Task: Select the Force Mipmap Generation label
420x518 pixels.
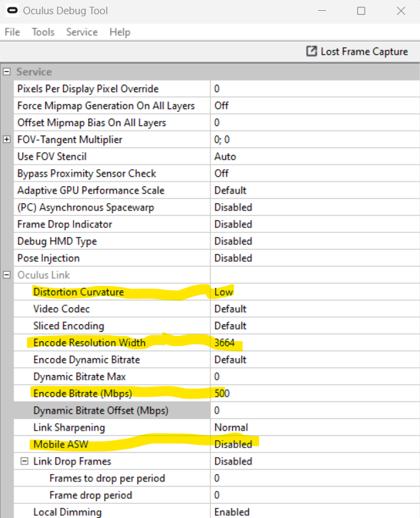Action: [106, 106]
